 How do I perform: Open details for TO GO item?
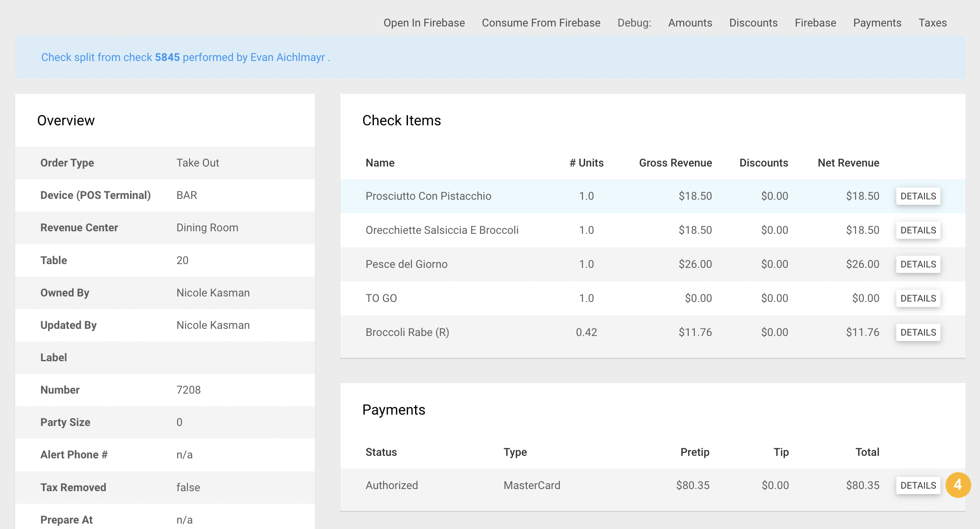point(918,299)
